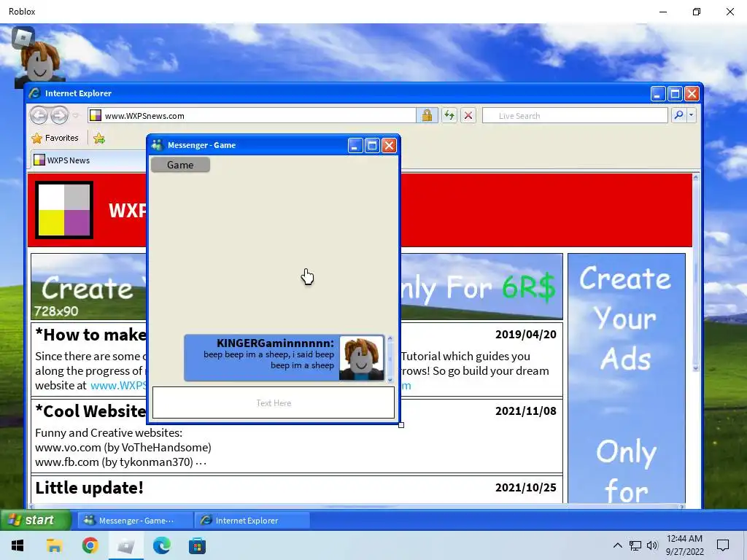This screenshot has width=747, height=560.
Task: Click the Create Your Ads sidebar banner
Action: click(627, 378)
